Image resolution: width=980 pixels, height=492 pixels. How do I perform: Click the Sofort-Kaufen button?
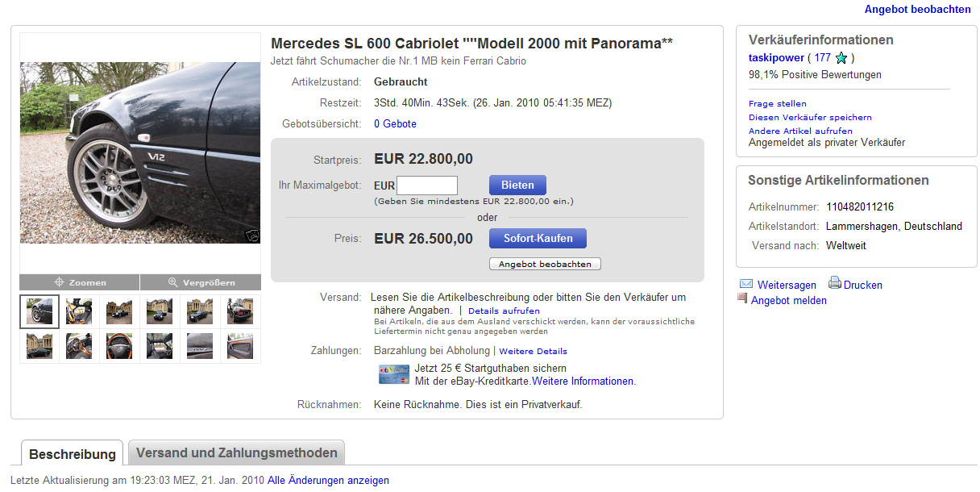point(538,238)
